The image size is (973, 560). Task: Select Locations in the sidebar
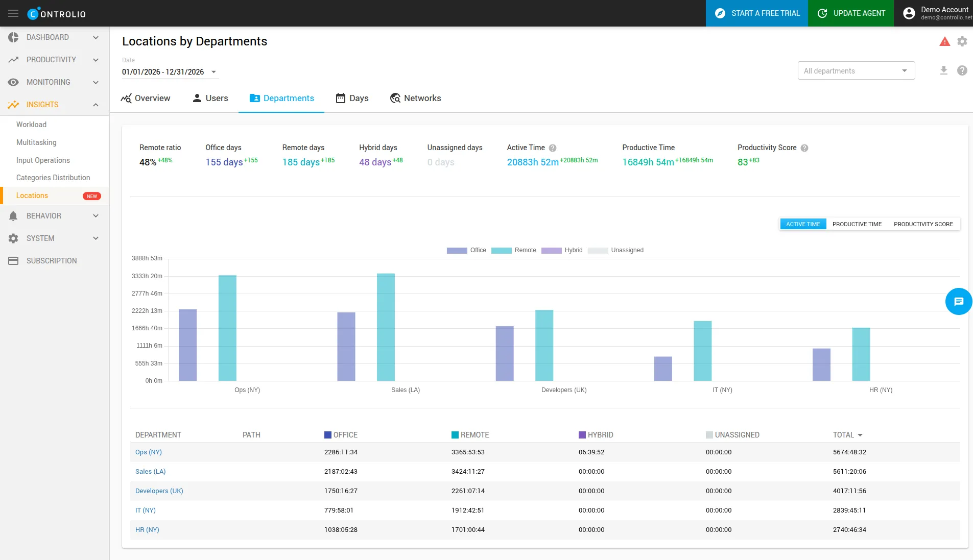[x=55, y=196]
